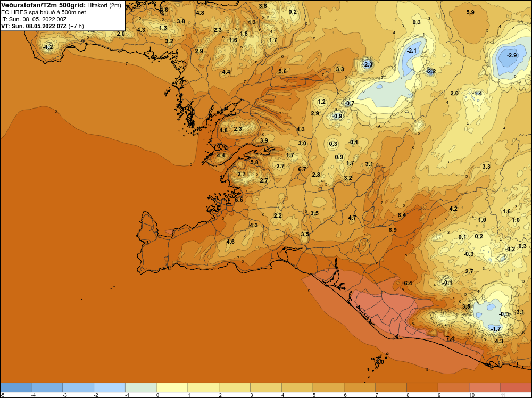Click the temperature value 5.9
The width and height of the screenshot is (532, 398).
(x=470, y=12)
